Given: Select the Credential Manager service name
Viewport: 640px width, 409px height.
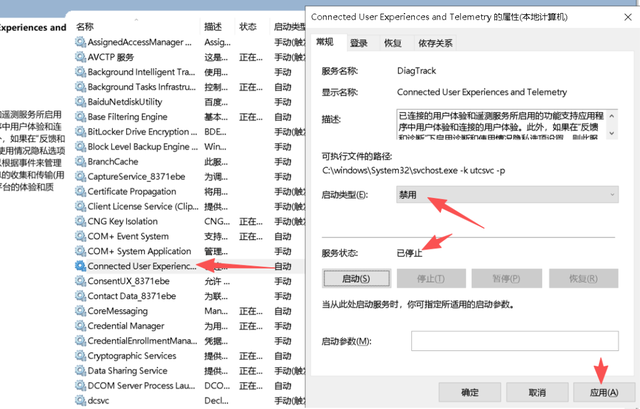Looking at the screenshot, I should click(x=126, y=326).
